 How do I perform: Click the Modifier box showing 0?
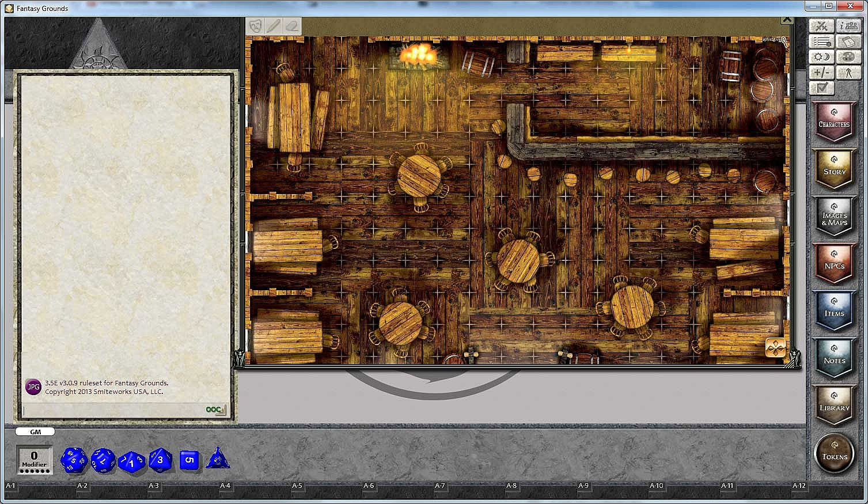pos(35,460)
